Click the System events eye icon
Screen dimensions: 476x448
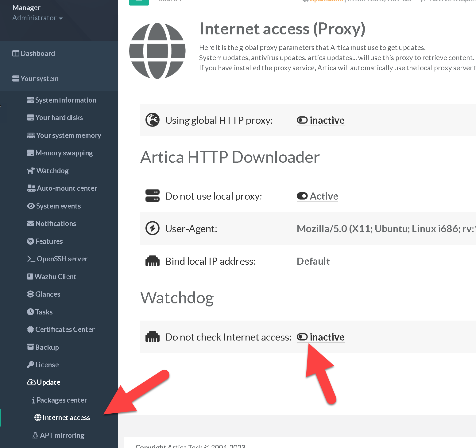tap(31, 206)
